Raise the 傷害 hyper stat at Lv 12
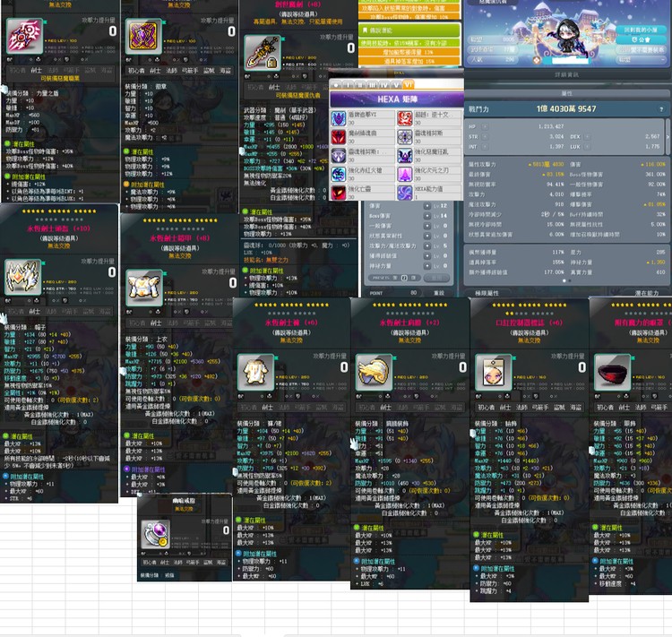This screenshot has height=637, width=672. pyautogui.click(x=427, y=206)
